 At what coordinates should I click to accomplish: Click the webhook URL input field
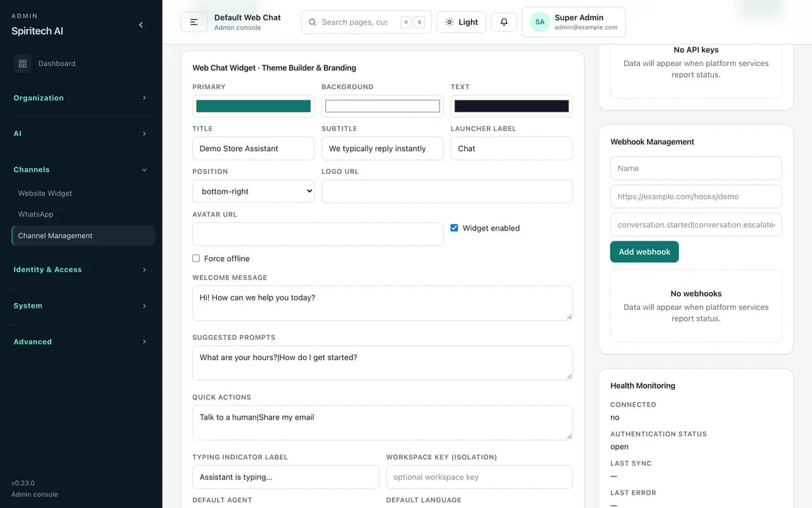696,196
